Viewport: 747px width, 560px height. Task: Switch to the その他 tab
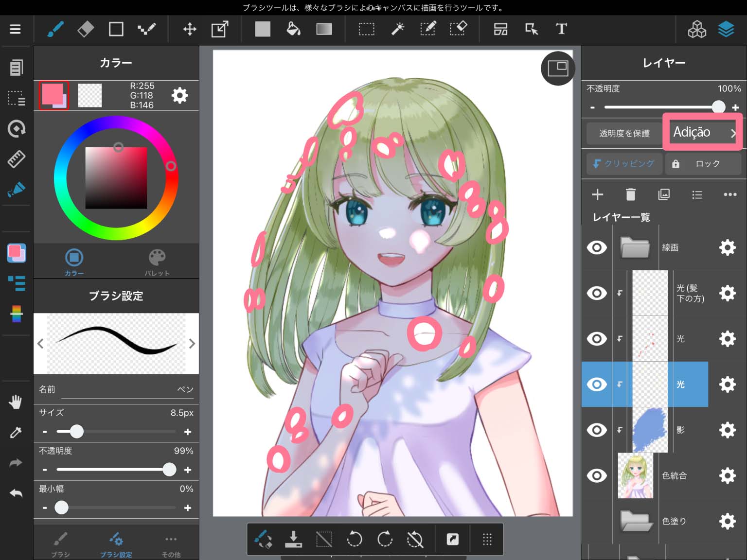171,544
